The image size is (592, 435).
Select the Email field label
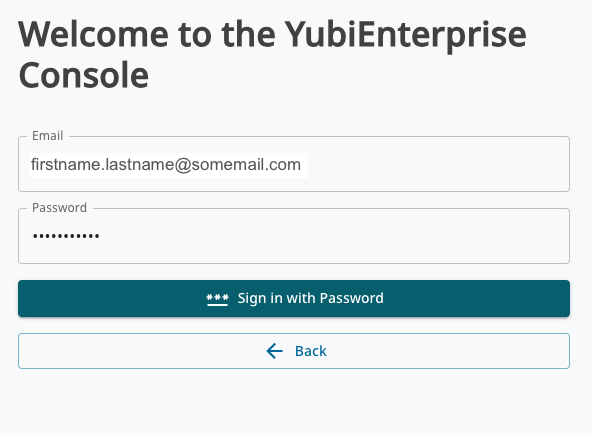[x=48, y=136]
